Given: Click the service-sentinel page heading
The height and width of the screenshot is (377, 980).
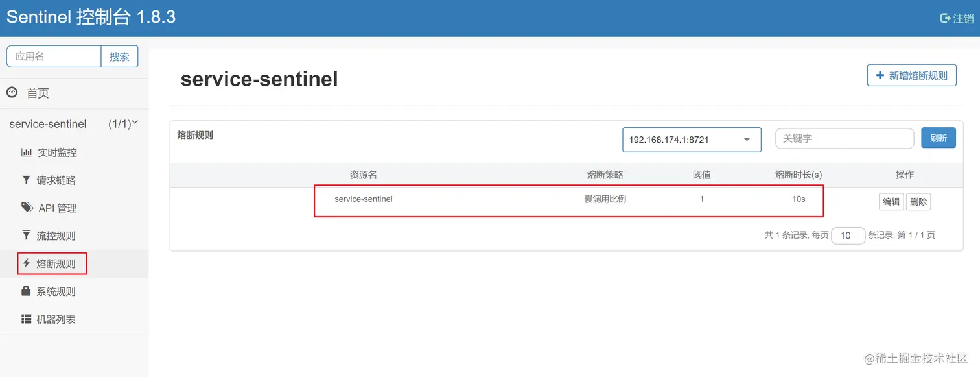Looking at the screenshot, I should (x=259, y=79).
